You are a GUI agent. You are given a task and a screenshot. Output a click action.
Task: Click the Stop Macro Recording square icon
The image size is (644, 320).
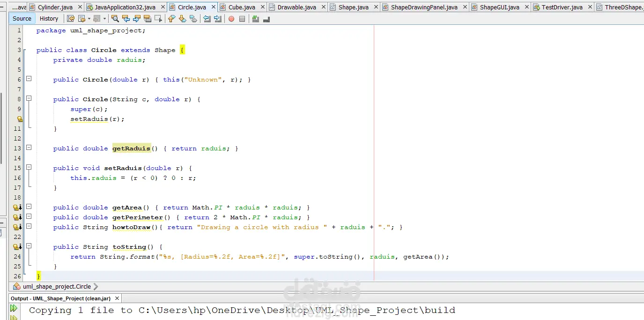(x=242, y=19)
